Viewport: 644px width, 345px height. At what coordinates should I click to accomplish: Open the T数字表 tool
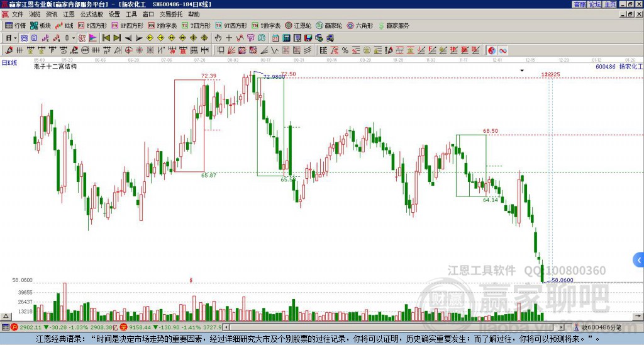(266, 25)
